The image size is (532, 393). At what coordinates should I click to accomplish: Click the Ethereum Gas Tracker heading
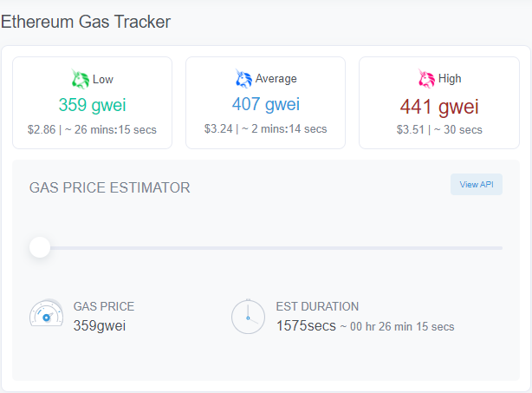pos(86,22)
